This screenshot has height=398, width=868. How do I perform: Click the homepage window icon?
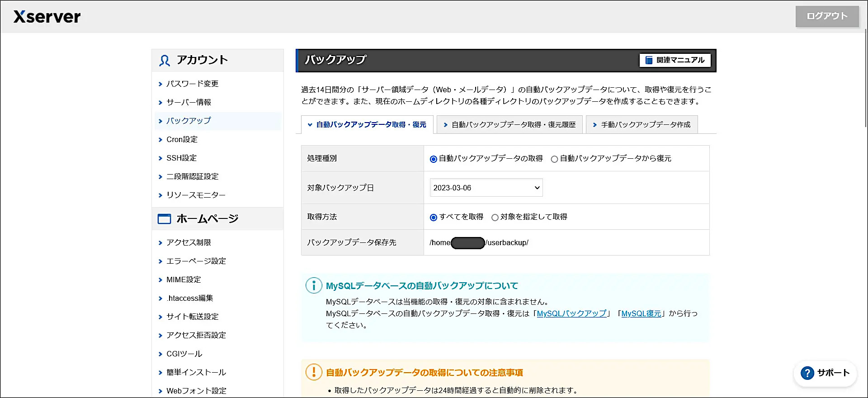point(164,219)
